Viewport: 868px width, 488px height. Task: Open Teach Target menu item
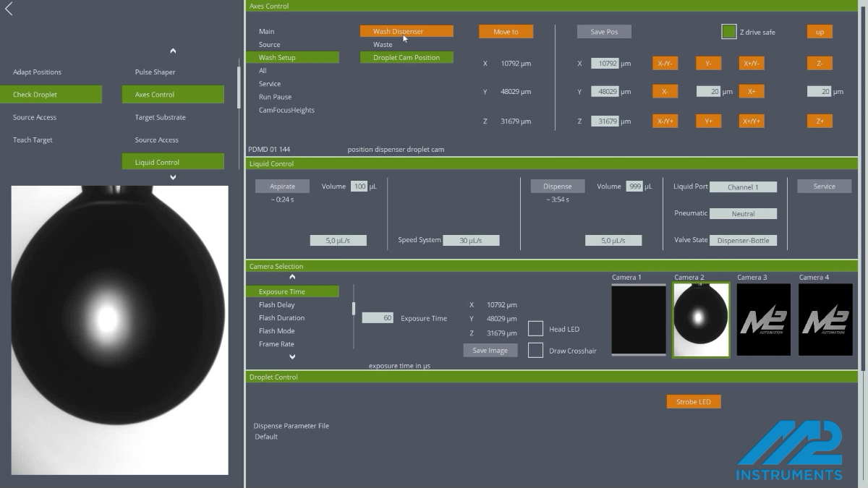click(33, 140)
